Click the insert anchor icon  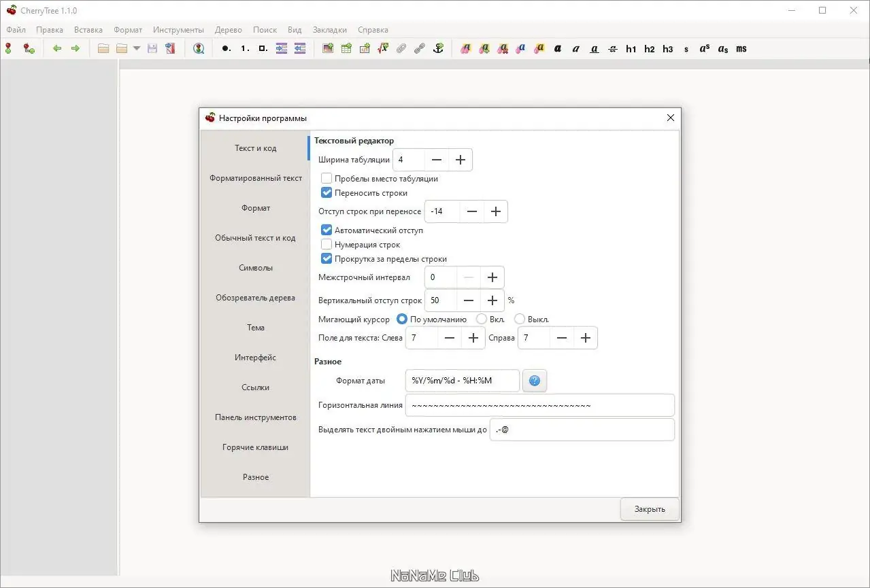point(438,49)
